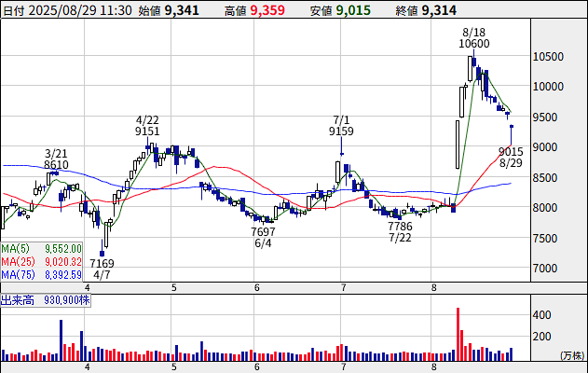Click month 4 on the price chart axis
588x373 pixels.
point(88,288)
